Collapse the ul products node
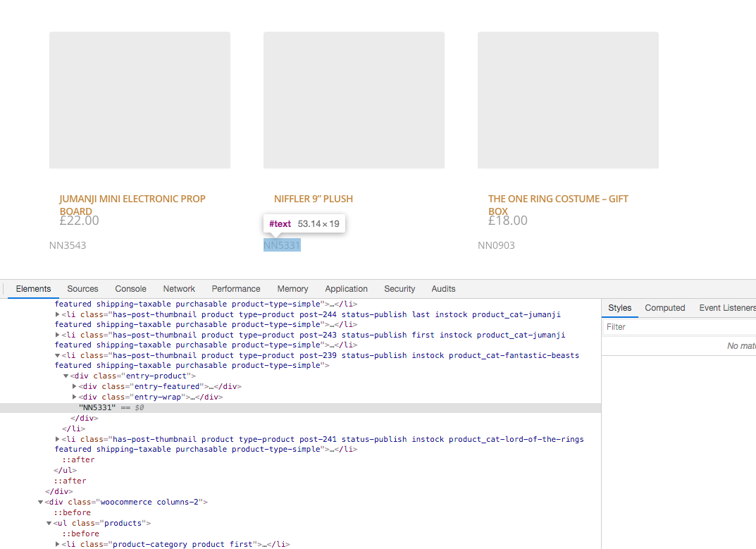The height and width of the screenshot is (549, 756). coord(49,523)
